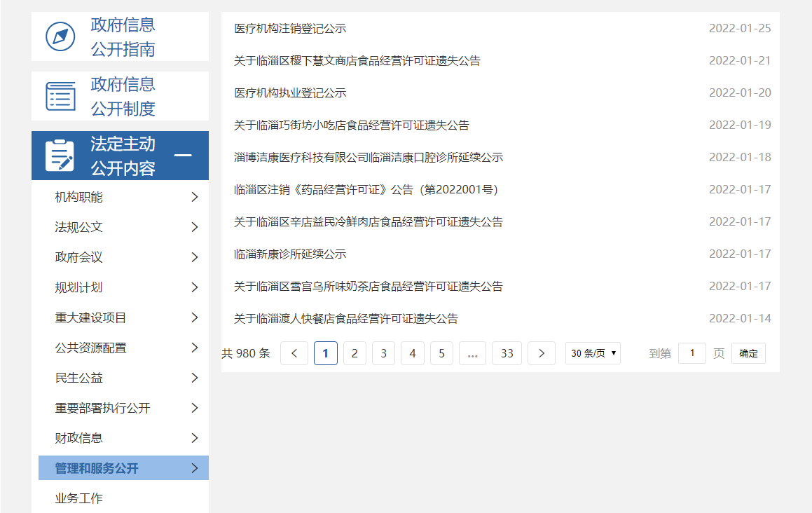Expand the 法规公文 submenu arrow

[x=195, y=227]
